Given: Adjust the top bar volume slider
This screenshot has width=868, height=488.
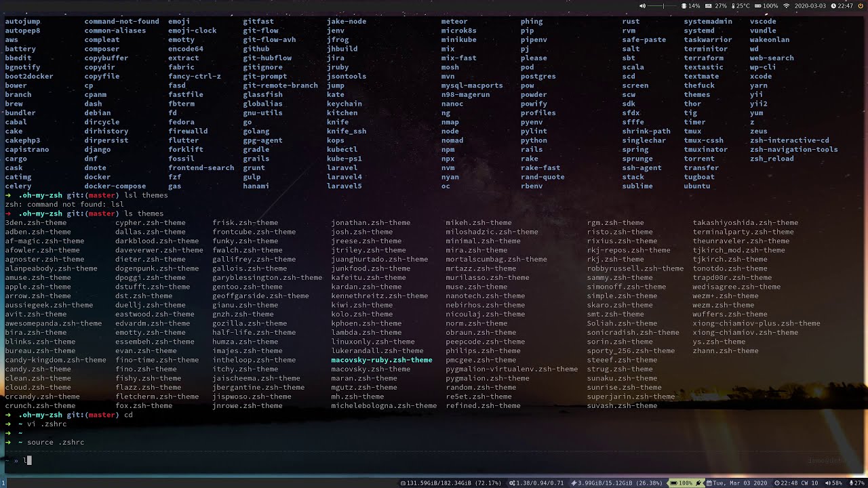Looking at the screenshot, I should tap(662, 6).
